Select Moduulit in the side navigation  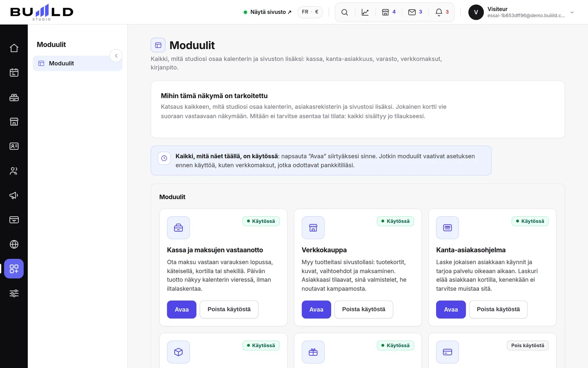click(78, 63)
